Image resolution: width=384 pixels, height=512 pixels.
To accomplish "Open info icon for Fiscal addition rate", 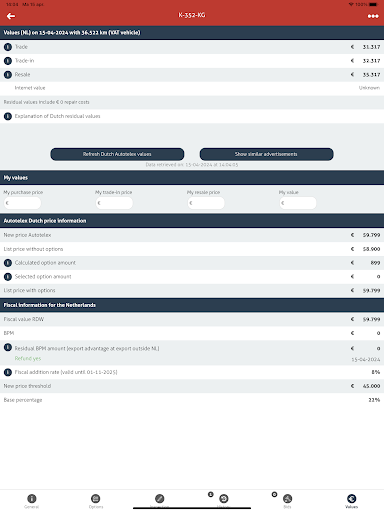I will 8,372.
